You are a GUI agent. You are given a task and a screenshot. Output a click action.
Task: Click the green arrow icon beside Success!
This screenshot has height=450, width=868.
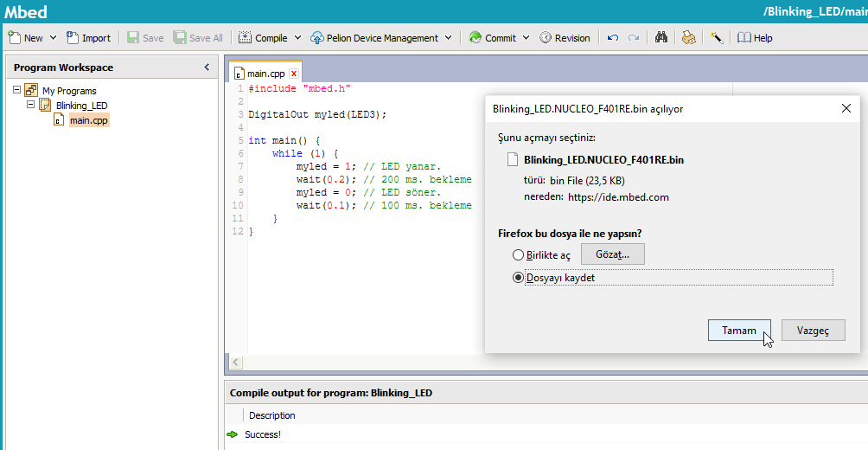point(233,434)
